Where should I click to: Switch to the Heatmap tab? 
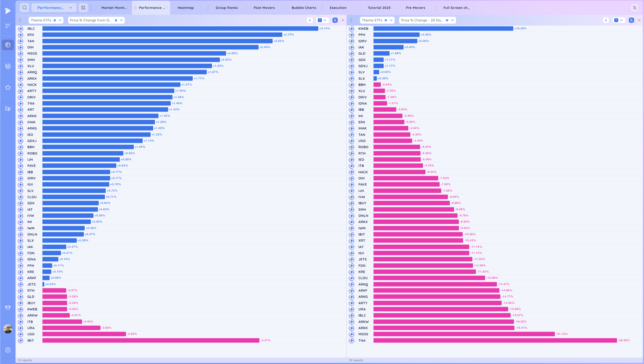[186, 8]
